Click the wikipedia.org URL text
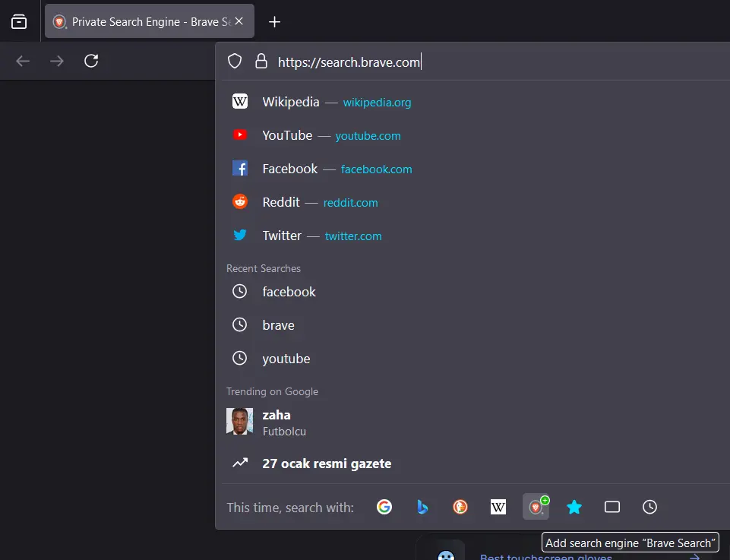 [377, 103]
